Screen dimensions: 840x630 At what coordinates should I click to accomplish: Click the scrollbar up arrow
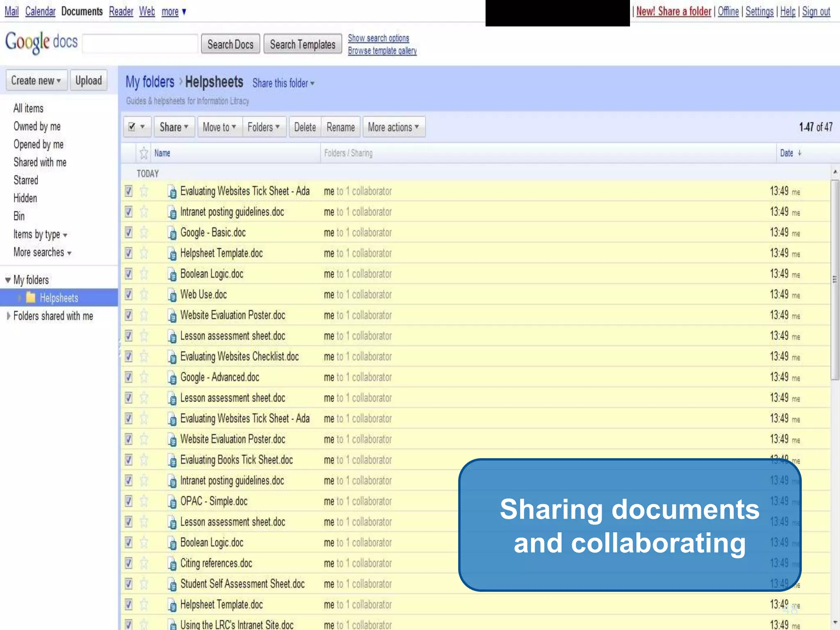(835, 172)
